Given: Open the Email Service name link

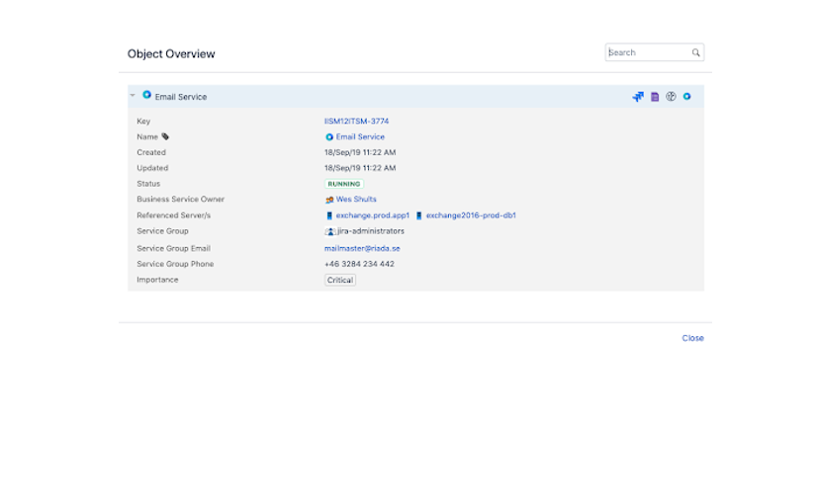Looking at the screenshot, I should (x=360, y=137).
